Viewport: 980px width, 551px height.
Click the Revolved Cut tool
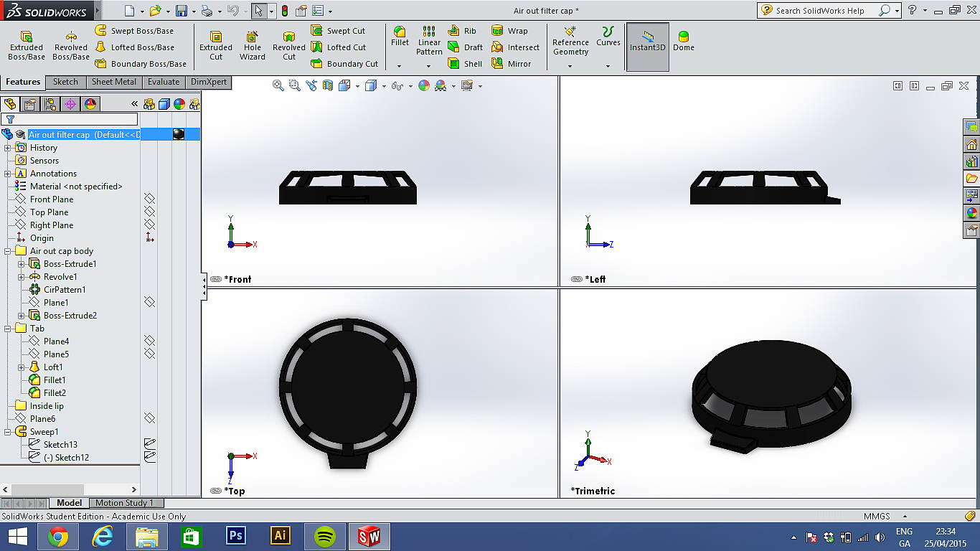pyautogui.click(x=289, y=45)
